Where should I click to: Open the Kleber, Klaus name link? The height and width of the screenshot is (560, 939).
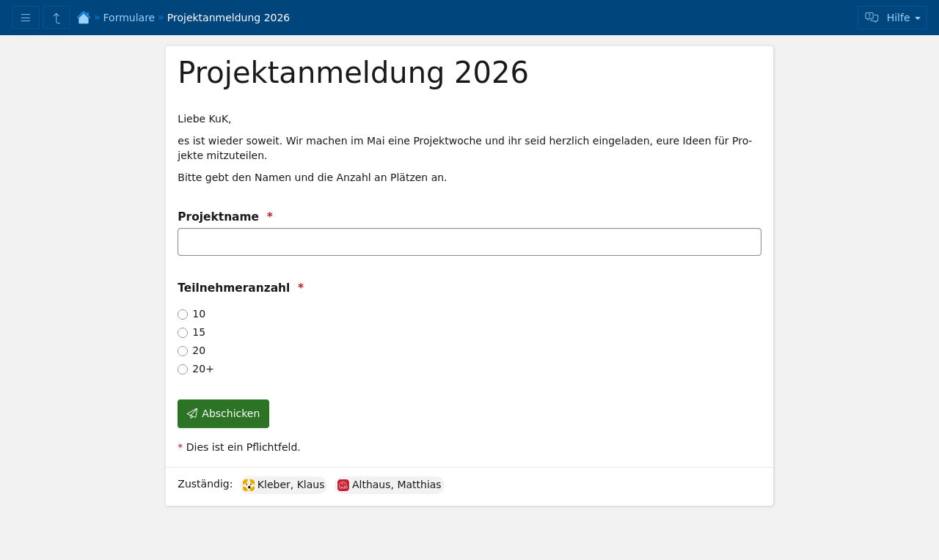(x=291, y=485)
